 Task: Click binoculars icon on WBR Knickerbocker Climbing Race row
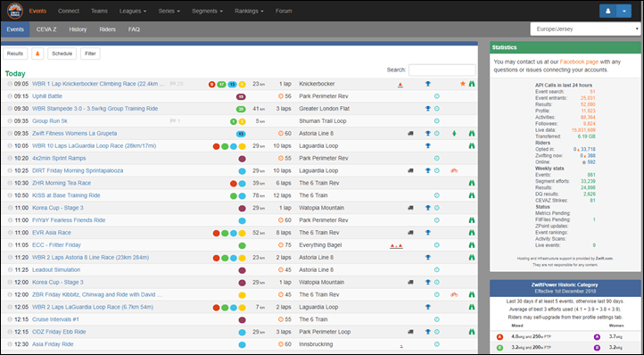[x=472, y=84]
